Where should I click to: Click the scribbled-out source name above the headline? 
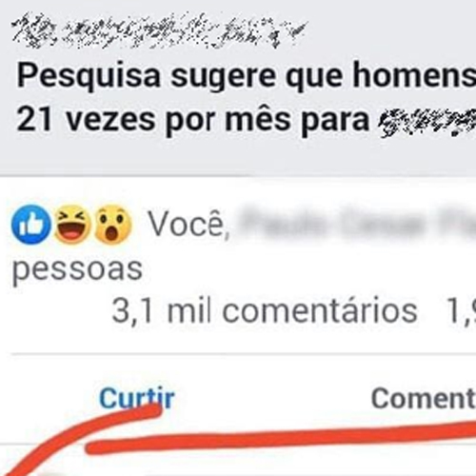(159, 31)
